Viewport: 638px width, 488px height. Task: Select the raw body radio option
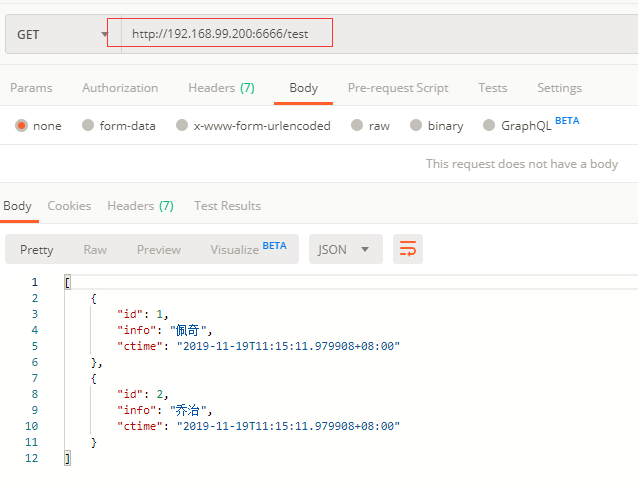(356, 126)
